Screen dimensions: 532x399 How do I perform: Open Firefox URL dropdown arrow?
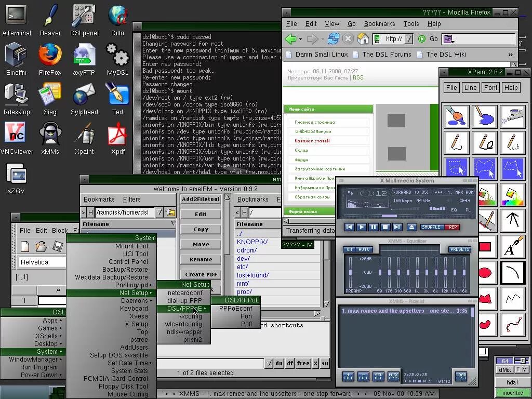point(409,39)
